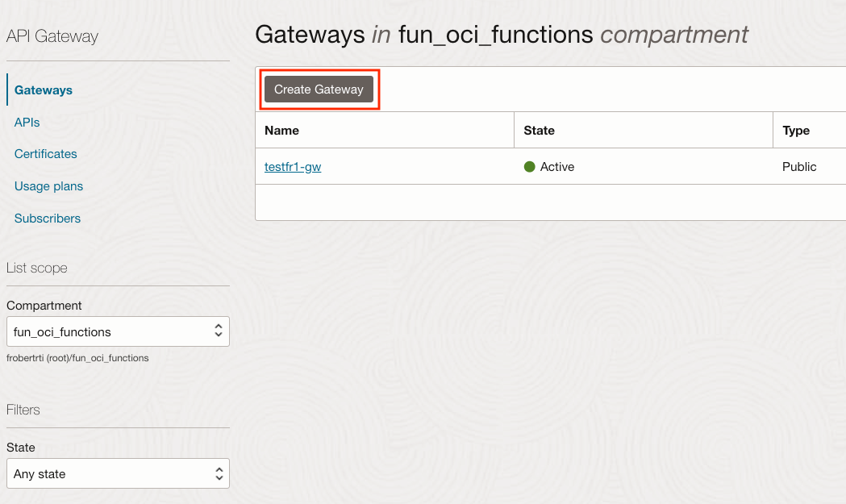Go to the APIs section
The width and height of the screenshot is (846, 504).
27,123
